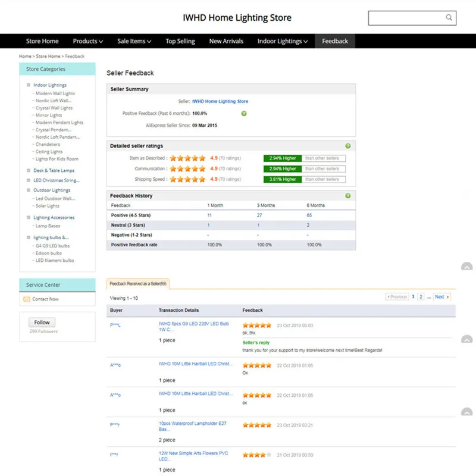Viewport: 476px width, 476px height.
Task: Open the New Arrivals page
Action: pyautogui.click(x=226, y=41)
